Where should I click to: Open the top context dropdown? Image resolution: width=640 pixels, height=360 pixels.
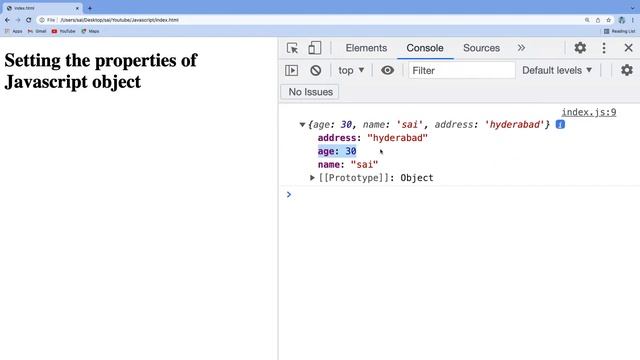coord(351,70)
